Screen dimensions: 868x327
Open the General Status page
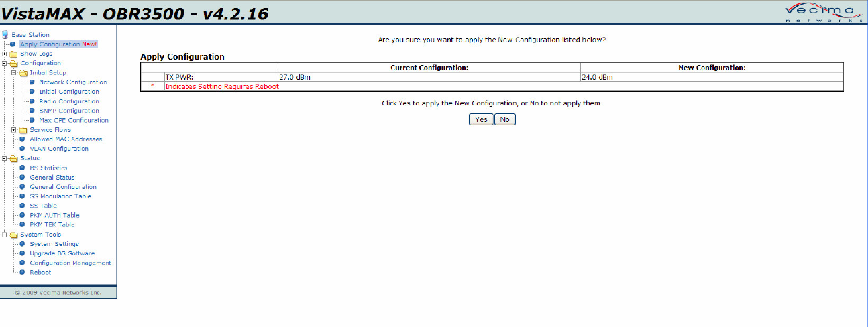pyautogui.click(x=52, y=178)
